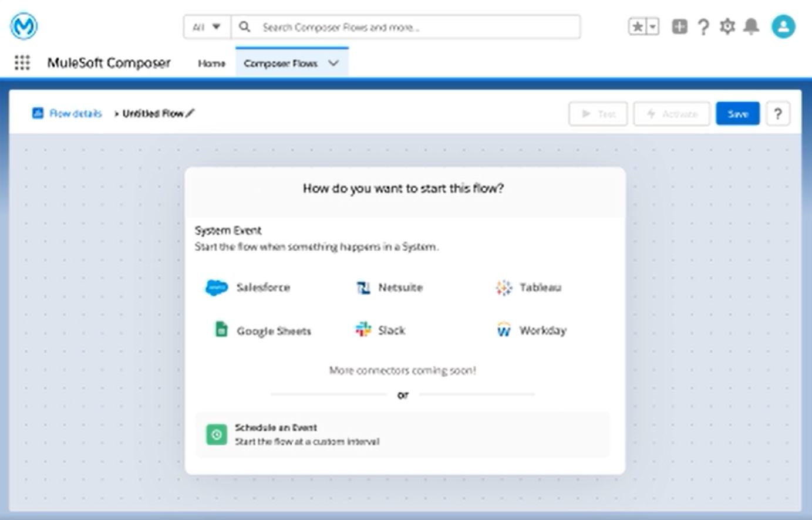
Task: Select Schedule an Event option
Action: [x=403, y=434]
